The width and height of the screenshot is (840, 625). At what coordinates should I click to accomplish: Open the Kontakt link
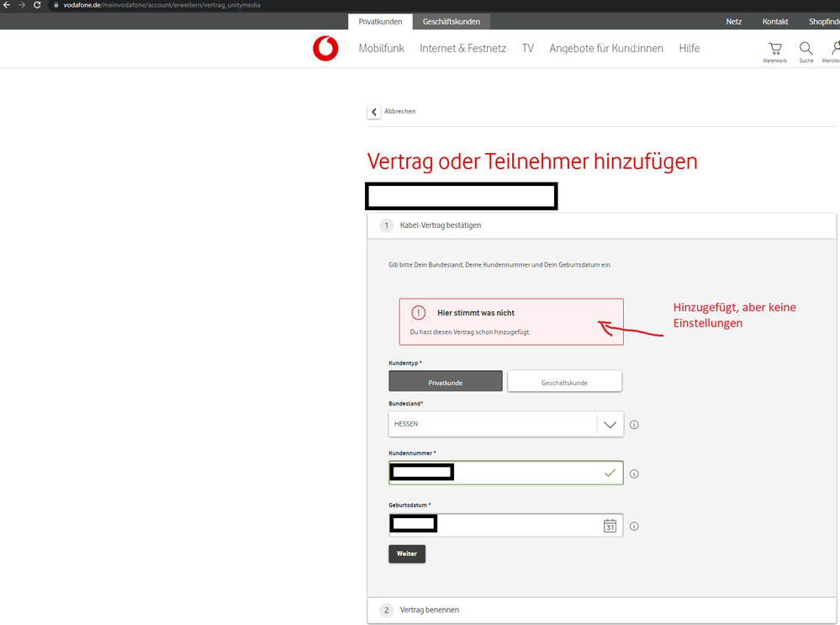(x=774, y=21)
